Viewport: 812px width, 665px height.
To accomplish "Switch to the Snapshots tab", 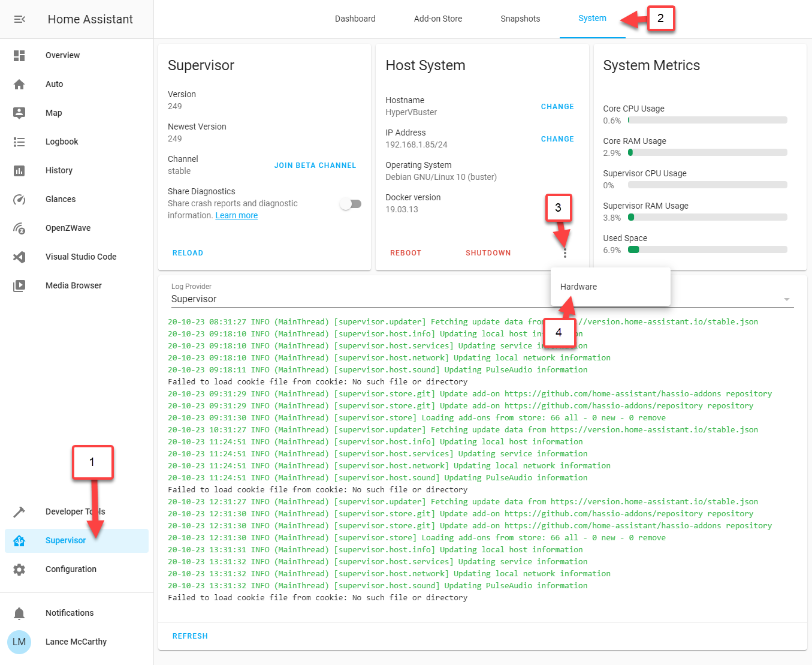I will coord(520,19).
